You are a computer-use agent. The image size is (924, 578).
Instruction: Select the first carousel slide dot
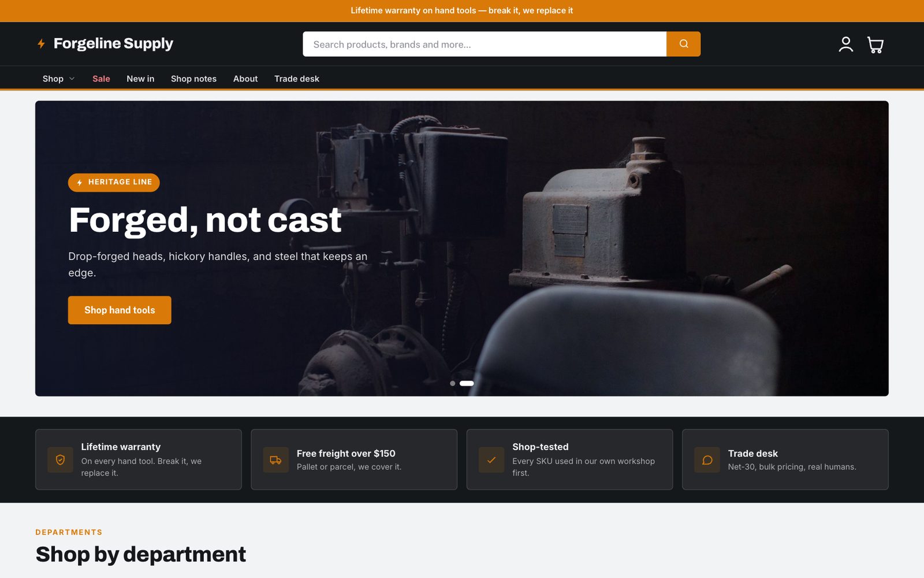click(x=453, y=383)
